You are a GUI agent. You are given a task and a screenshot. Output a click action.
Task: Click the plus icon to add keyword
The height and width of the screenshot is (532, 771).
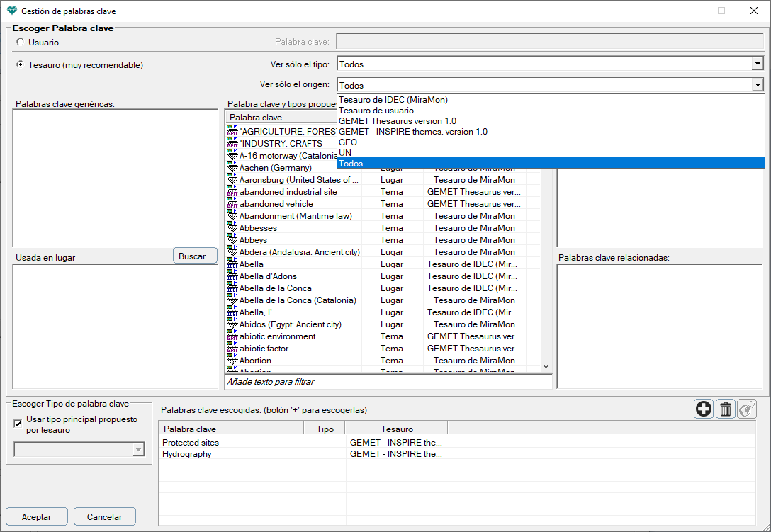[x=704, y=409]
